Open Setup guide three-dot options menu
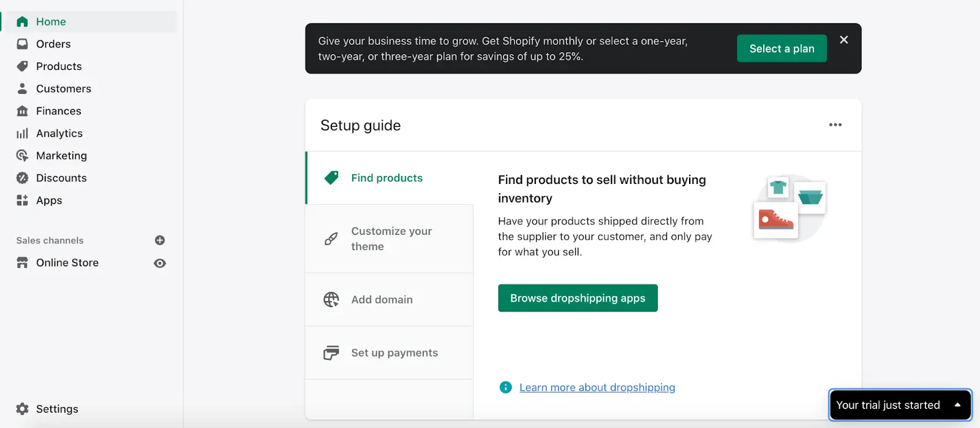Viewport: 980px width, 428px height. 835,124
